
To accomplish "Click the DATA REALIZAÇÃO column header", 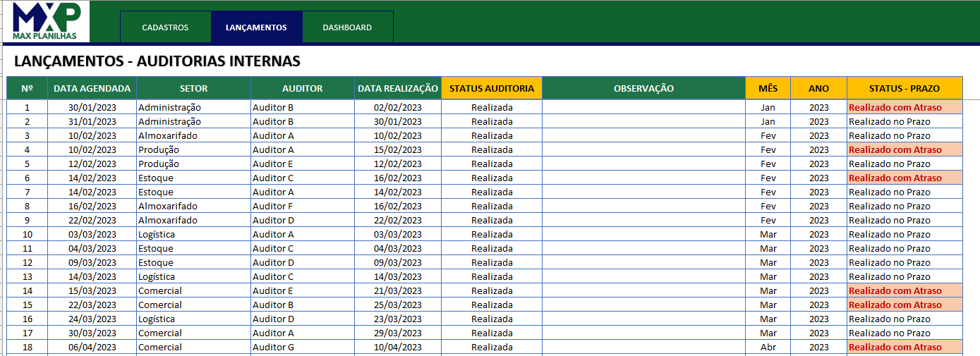I will [x=398, y=88].
